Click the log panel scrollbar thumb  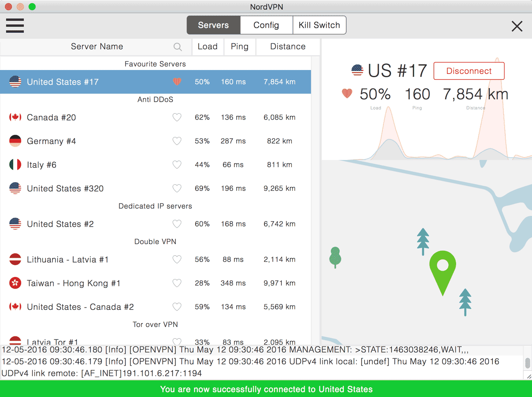pos(528,363)
